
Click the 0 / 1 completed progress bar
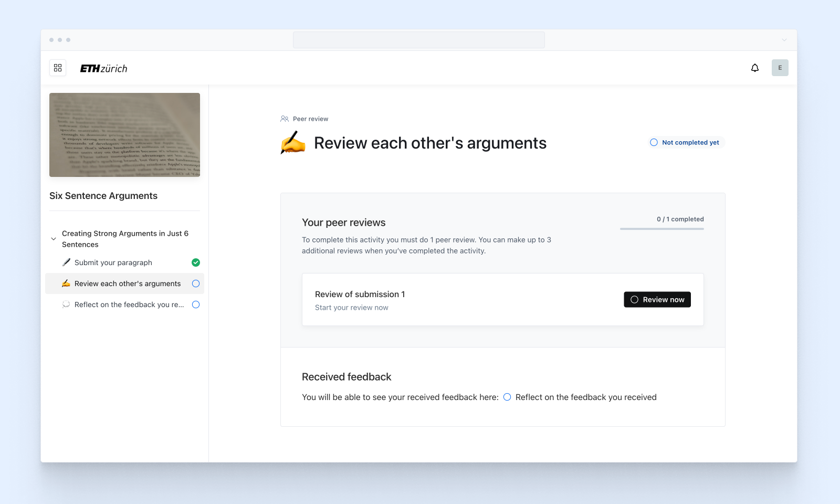662,229
